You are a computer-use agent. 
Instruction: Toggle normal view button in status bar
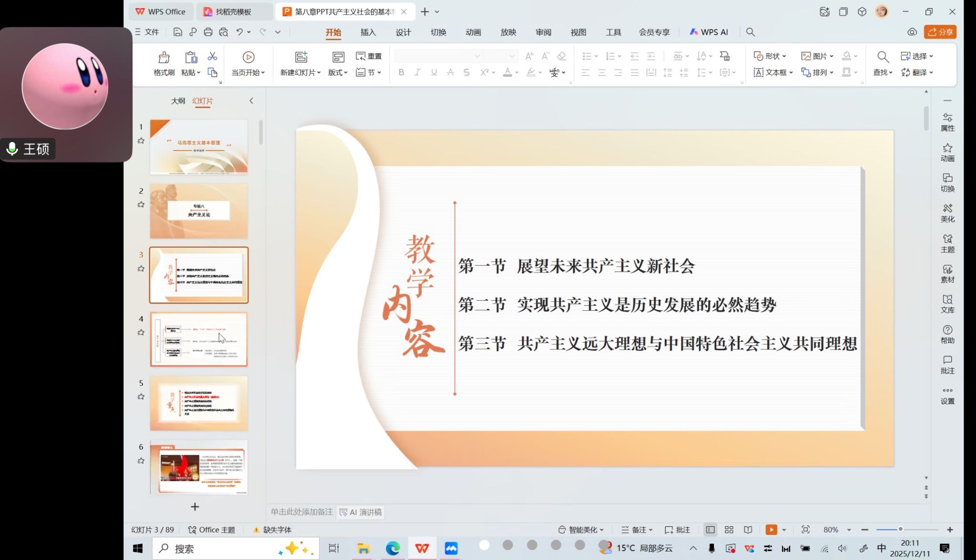710,529
